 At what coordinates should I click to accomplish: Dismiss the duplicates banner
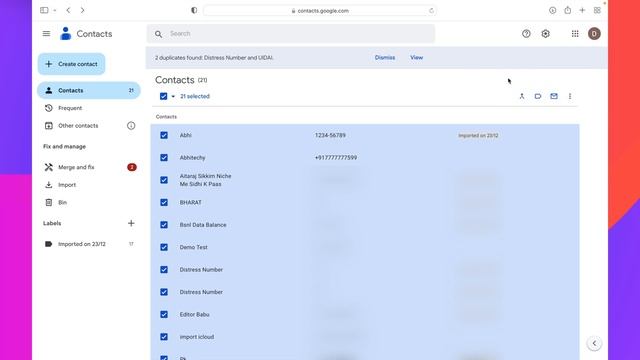385,58
